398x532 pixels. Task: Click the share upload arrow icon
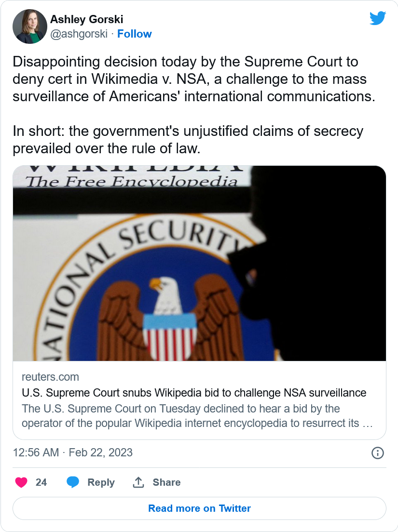pyautogui.click(x=138, y=482)
